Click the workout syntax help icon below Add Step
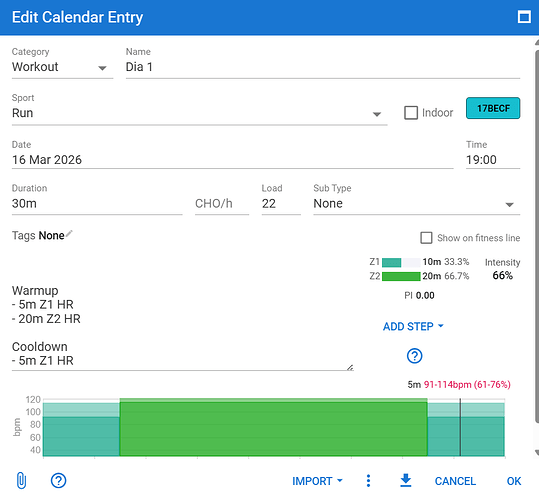The image size is (539, 500). point(414,356)
